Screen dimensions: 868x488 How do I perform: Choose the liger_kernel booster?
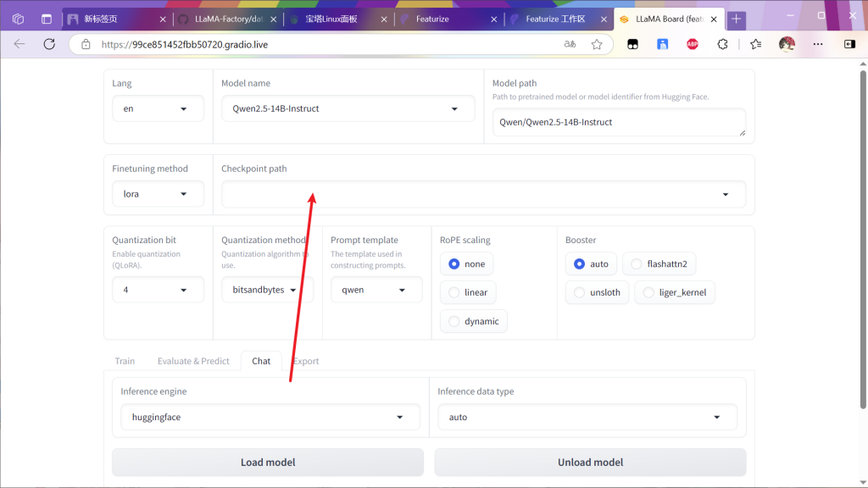pyautogui.click(x=674, y=292)
